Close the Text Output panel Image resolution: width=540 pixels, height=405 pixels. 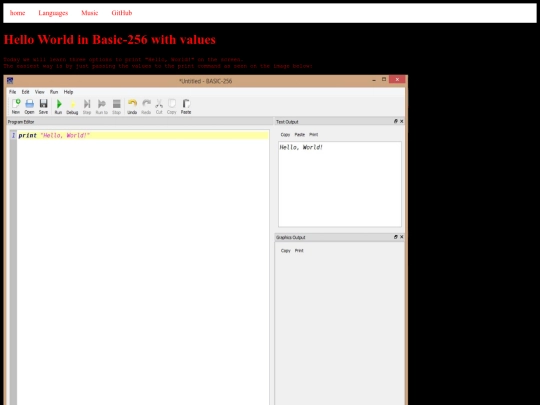click(402, 121)
